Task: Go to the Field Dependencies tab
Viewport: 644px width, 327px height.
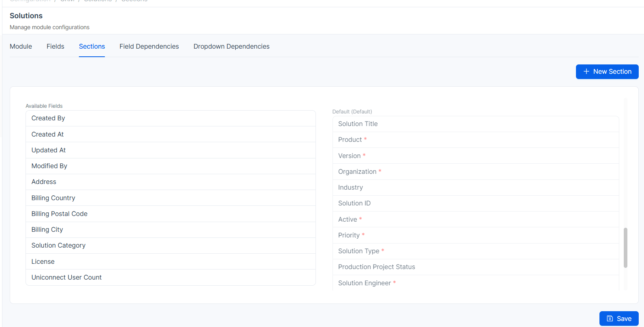Action: coord(149,47)
